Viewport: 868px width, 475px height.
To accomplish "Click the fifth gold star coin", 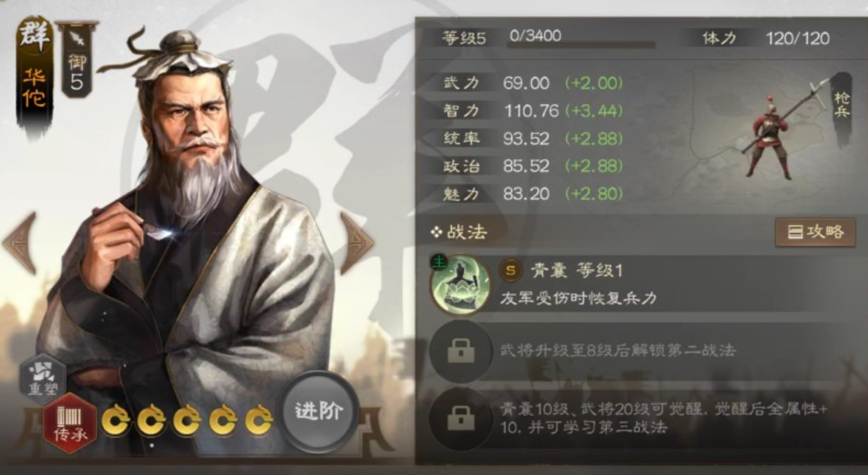I will [x=259, y=421].
